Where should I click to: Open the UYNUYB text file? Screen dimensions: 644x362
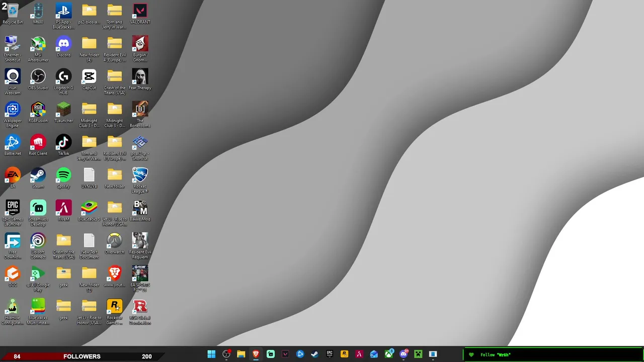pyautogui.click(x=89, y=175)
